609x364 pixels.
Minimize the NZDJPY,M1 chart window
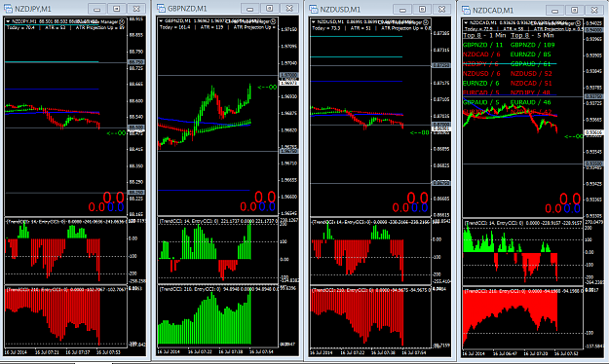click(x=97, y=9)
